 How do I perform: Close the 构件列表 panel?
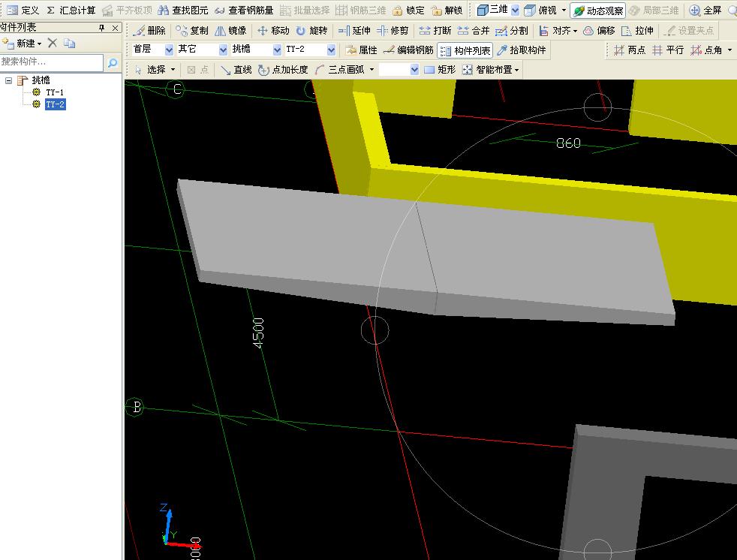coord(115,29)
